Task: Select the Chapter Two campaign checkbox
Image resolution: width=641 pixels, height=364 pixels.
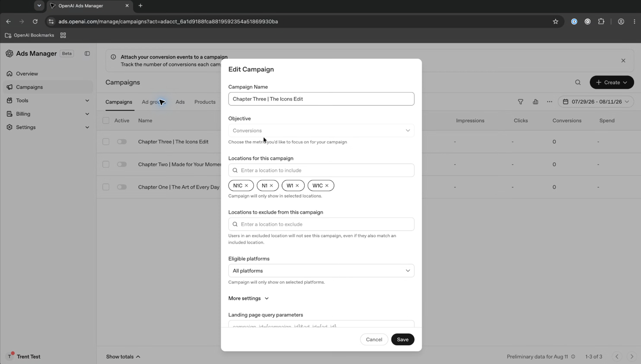Action: coord(106,164)
